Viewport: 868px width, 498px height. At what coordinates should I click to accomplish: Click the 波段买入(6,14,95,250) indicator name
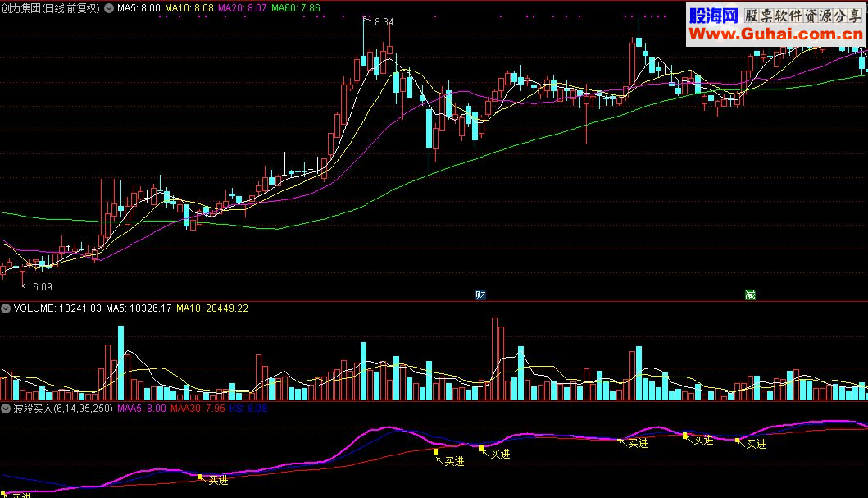click(63, 409)
